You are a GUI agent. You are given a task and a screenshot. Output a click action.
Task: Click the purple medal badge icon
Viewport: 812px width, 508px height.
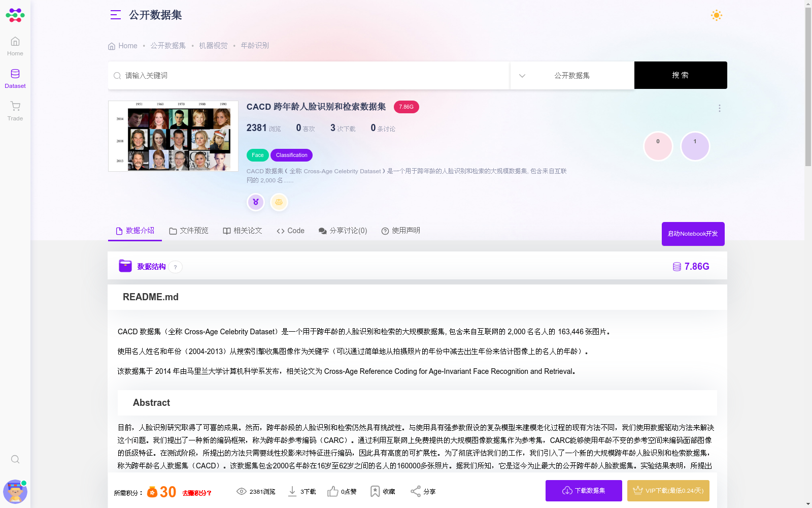(x=256, y=202)
